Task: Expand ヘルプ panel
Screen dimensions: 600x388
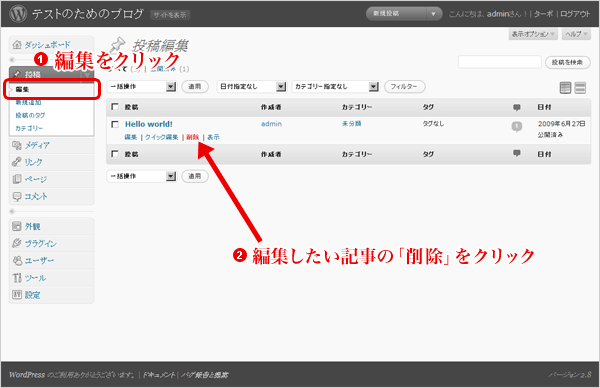Action: [576, 34]
